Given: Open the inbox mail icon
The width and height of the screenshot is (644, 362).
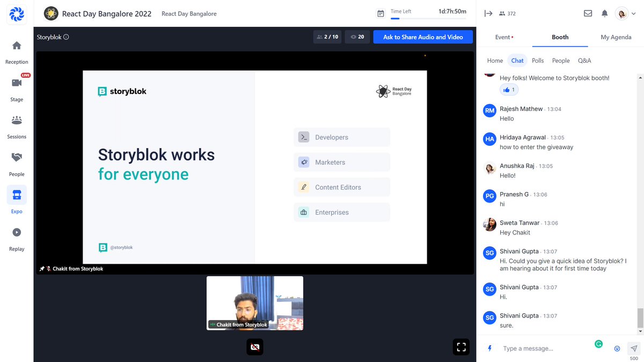Looking at the screenshot, I should 588,13.
